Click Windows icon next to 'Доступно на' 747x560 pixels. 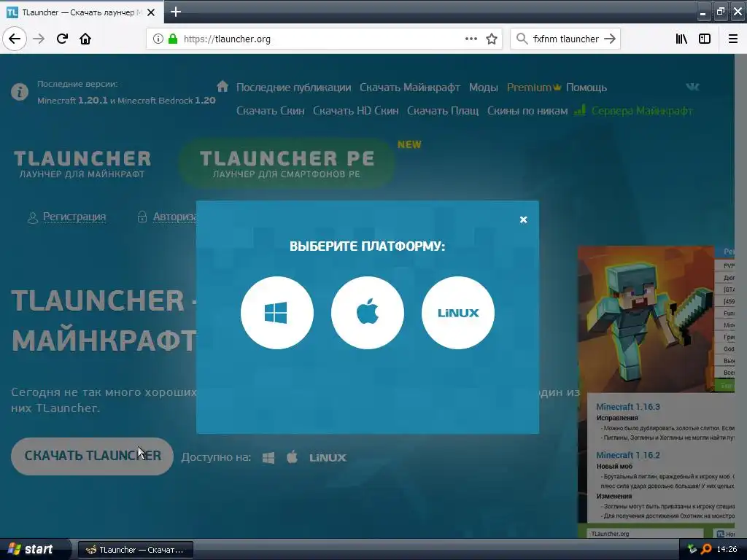click(268, 458)
